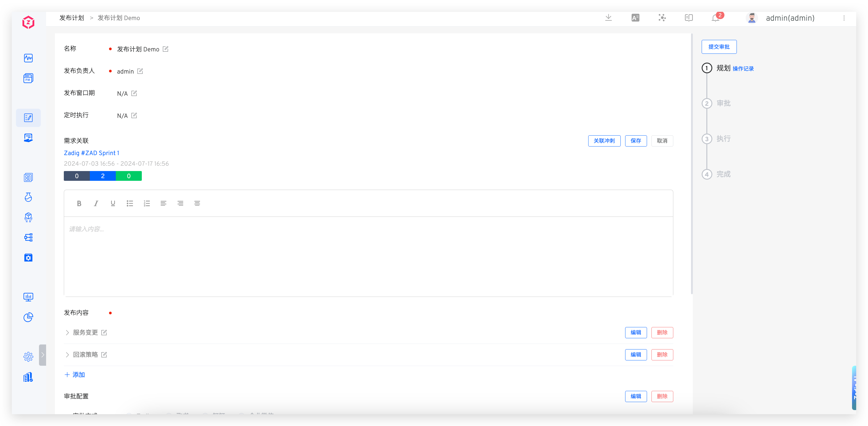Open the release plan sidebar icon
The height and width of the screenshot is (426, 868).
[28, 118]
